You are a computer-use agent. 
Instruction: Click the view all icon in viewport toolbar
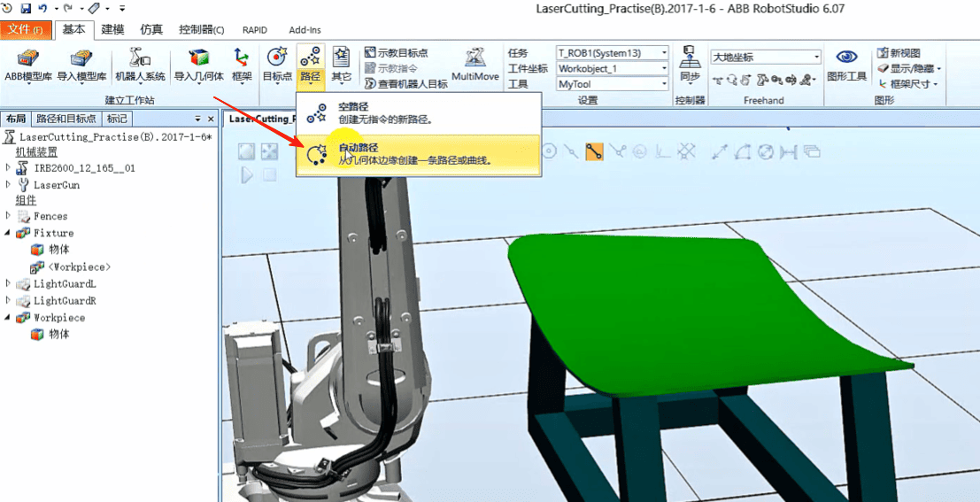point(247,151)
